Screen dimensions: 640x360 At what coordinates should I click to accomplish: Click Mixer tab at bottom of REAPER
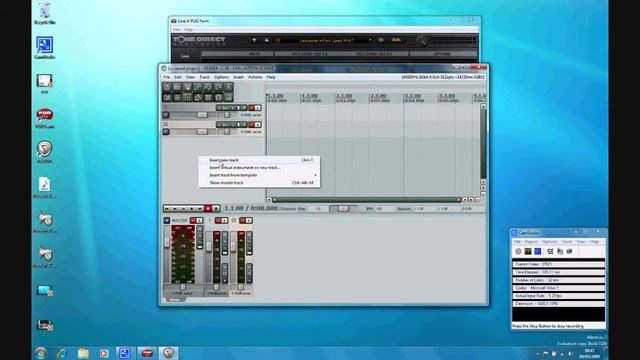175,300
